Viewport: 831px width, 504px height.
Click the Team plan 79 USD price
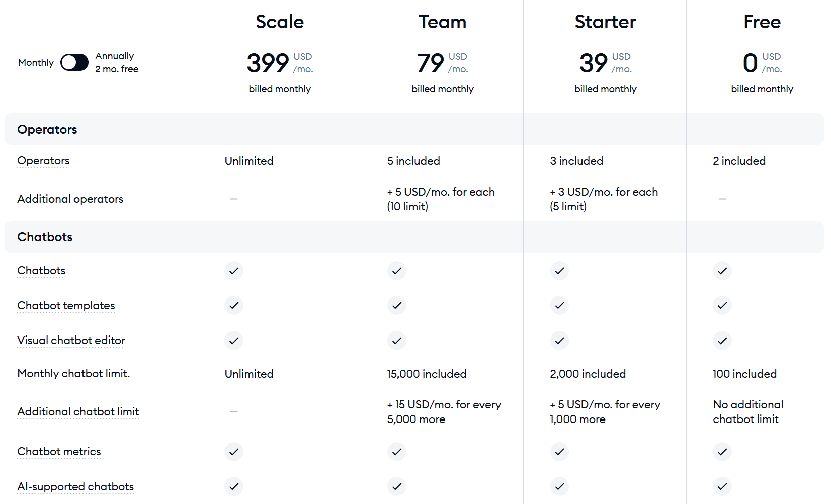point(443,63)
